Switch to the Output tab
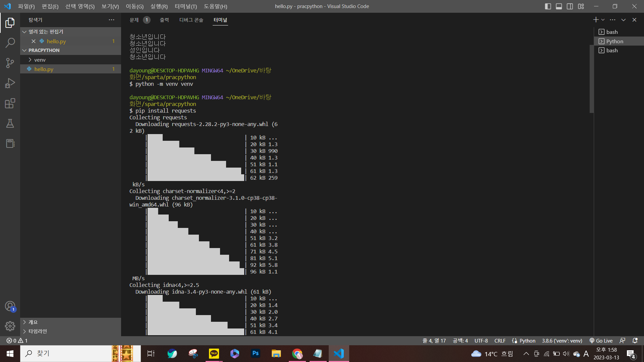This screenshot has width=644, height=362. click(164, 20)
